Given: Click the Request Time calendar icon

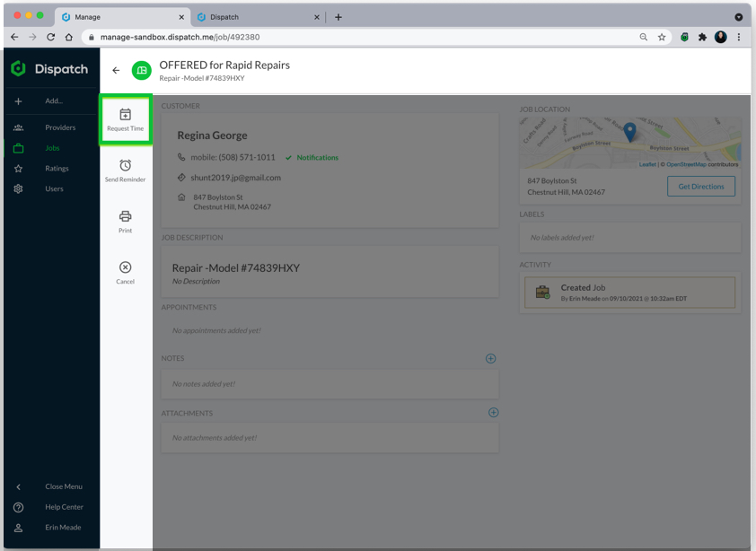Looking at the screenshot, I should point(125,115).
